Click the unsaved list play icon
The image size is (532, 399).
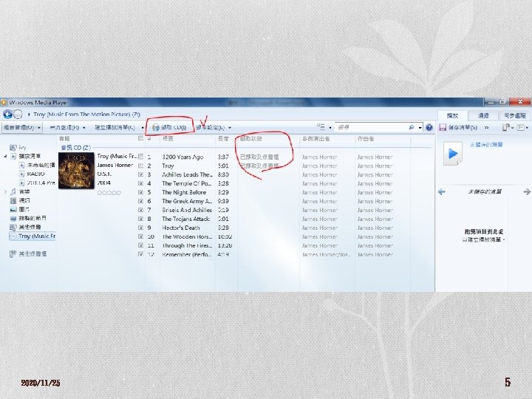tap(453, 154)
